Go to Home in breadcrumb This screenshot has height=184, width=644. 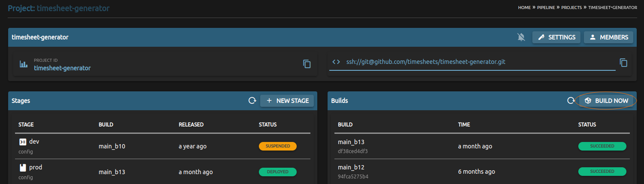point(524,8)
